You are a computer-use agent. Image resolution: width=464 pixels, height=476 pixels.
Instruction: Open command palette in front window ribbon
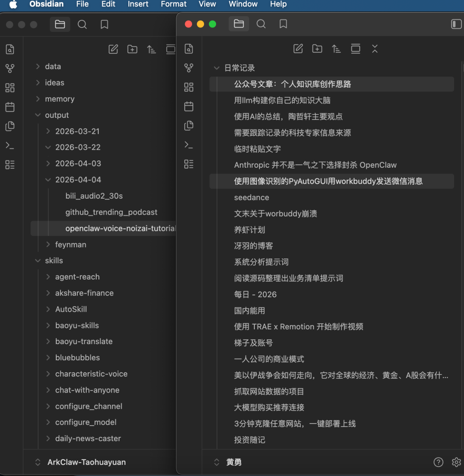click(189, 145)
